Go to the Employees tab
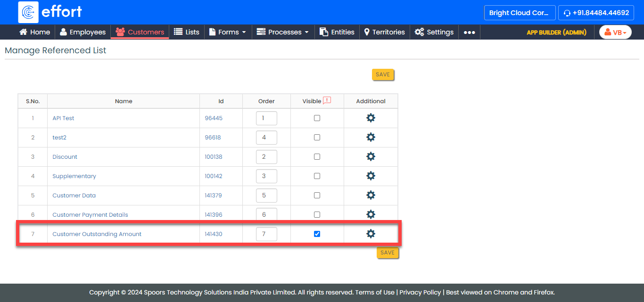This screenshot has width=644, height=302. (x=83, y=32)
